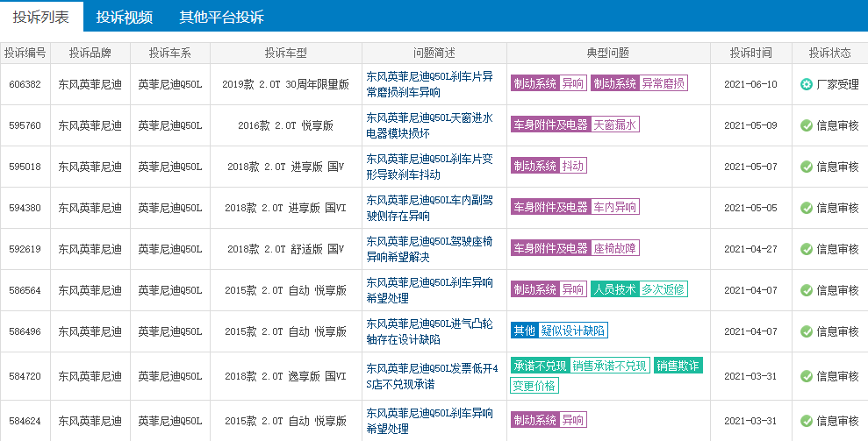Click 东风英菲尼迪 brand in row 595760
The width and height of the screenshot is (868, 441).
(90, 125)
